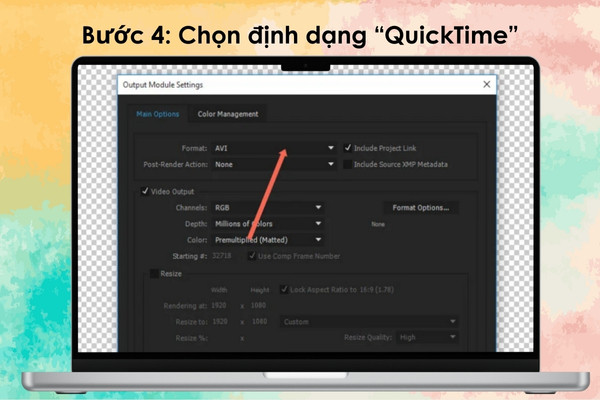Open the Post-Render Action dropdown
Viewport: 600px width, 400px height.
274,165
